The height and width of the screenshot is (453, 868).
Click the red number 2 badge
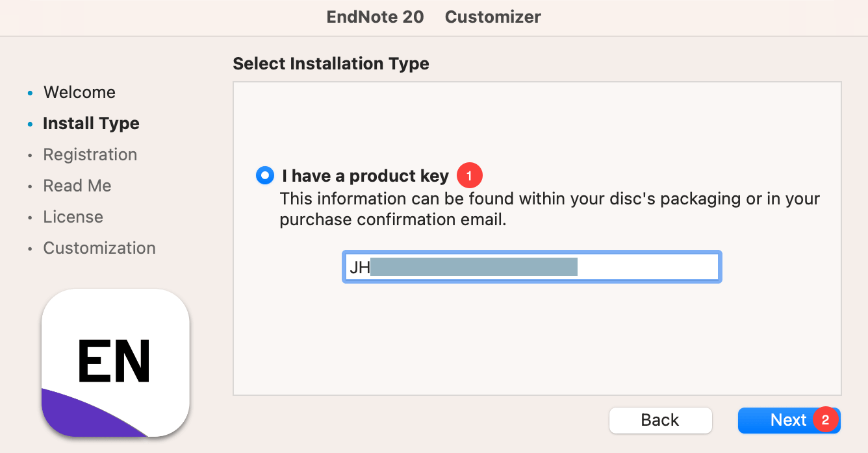click(825, 420)
